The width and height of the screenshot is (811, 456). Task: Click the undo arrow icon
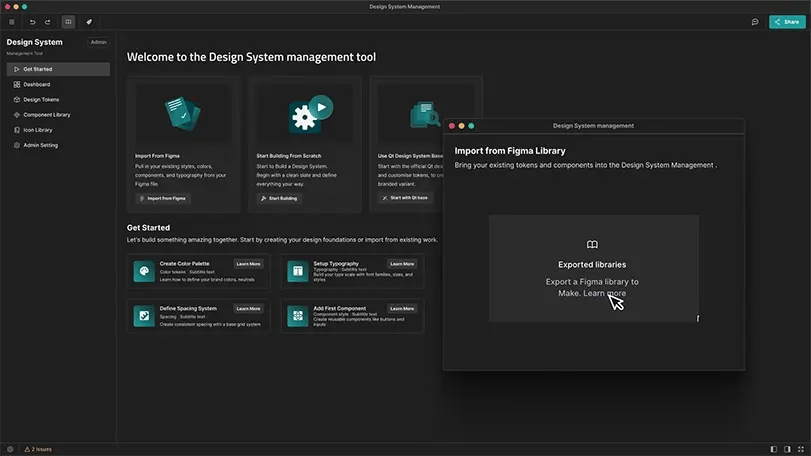pos(32,22)
